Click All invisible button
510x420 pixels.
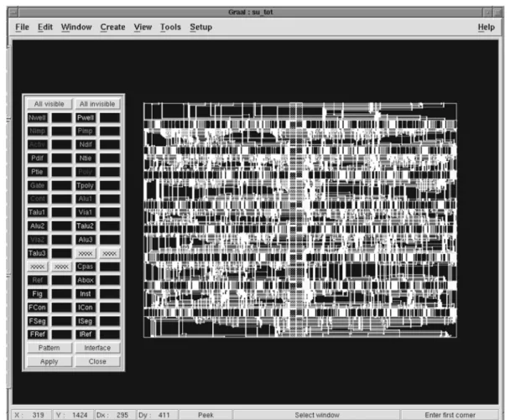[x=97, y=104]
